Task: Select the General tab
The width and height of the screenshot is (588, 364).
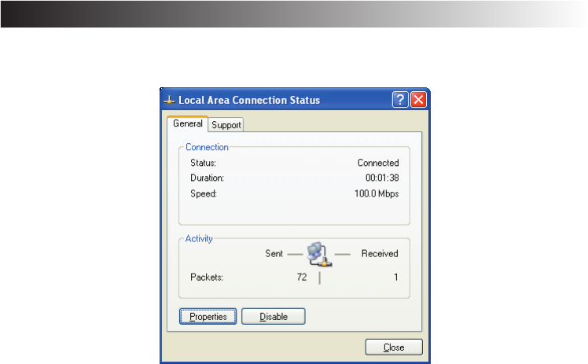Action: coord(188,123)
